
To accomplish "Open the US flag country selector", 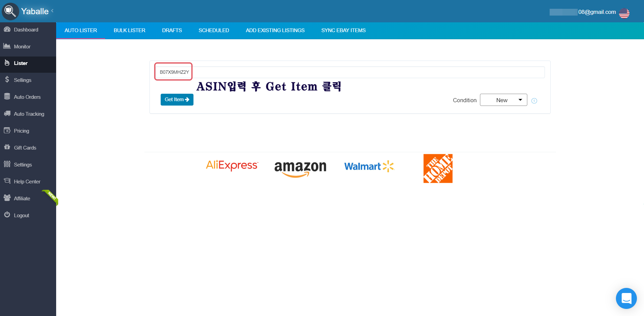I will click(624, 13).
